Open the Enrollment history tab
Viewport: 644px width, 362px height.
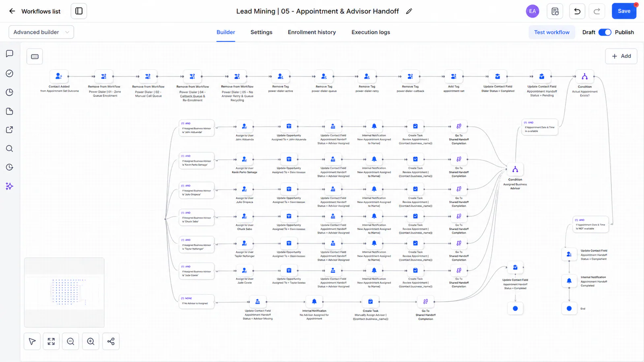coord(312,32)
